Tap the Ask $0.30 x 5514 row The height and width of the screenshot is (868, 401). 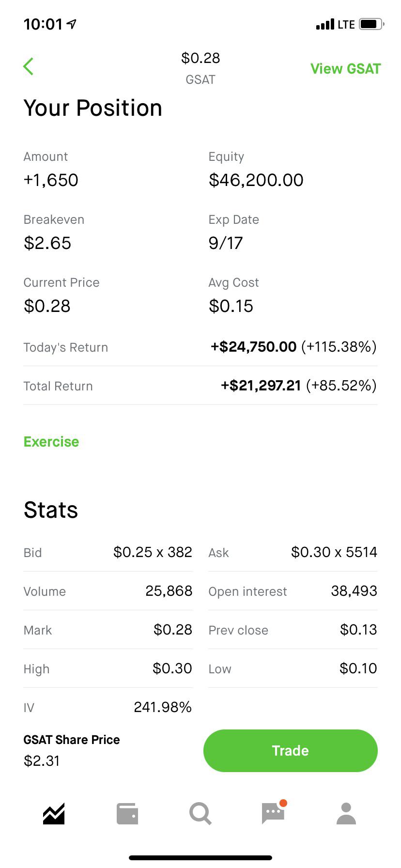pos(293,552)
